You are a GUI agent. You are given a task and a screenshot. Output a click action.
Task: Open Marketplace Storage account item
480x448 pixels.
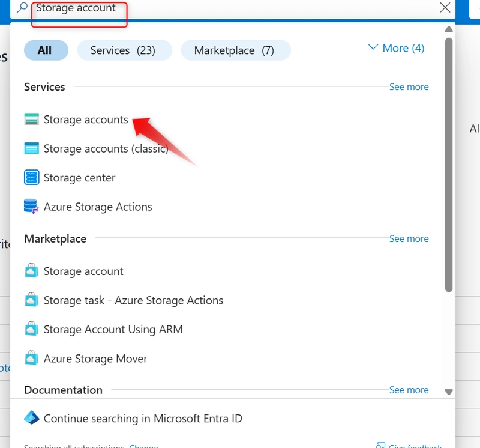(x=83, y=271)
